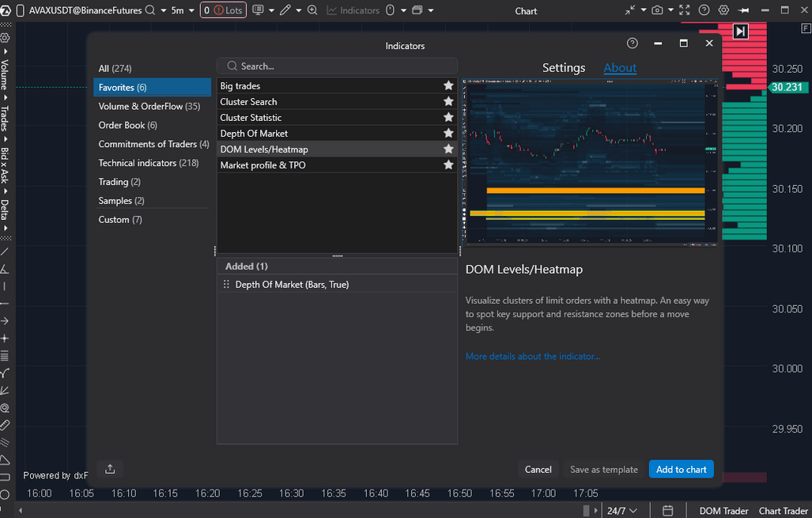Open the trading calendar icon in the status bar
Image resolution: width=812 pixels, height=518 pixels.
(x=667, y=510)
